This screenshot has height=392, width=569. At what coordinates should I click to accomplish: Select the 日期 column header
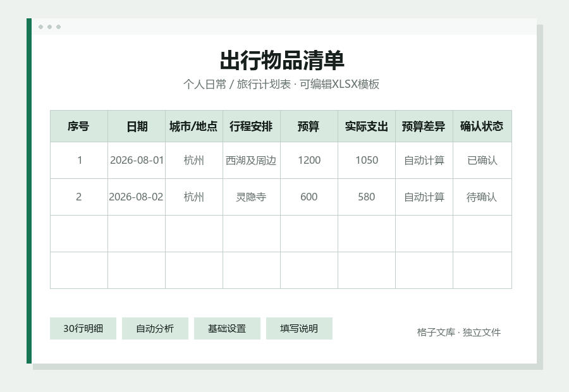coord(137,126)
